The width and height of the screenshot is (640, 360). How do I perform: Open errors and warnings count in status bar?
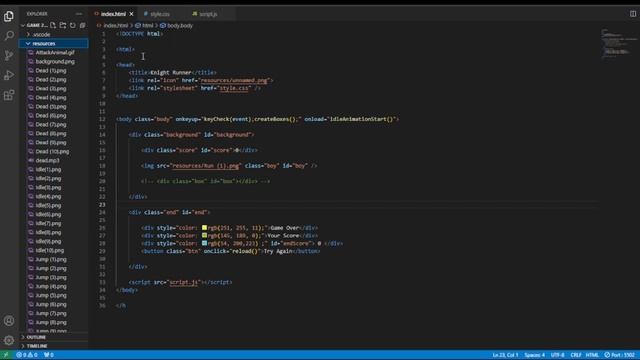27,355
